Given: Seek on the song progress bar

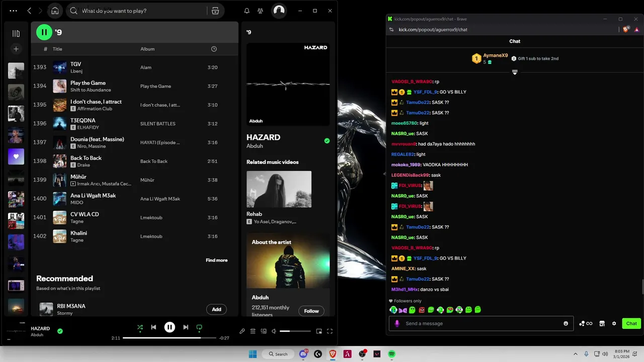Looking at the screenshot, I should [x=170, y=338].
